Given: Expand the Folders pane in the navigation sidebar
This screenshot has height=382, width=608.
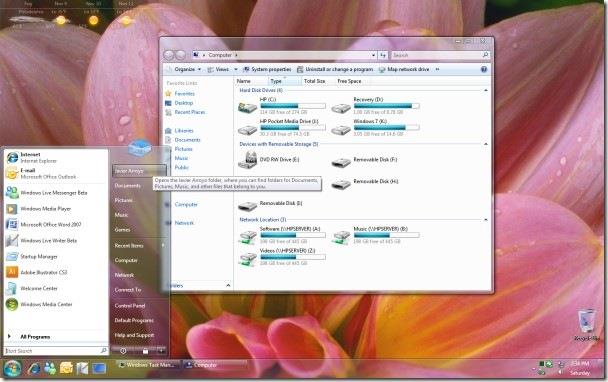Looking at the screenshot, I should 228,285.
